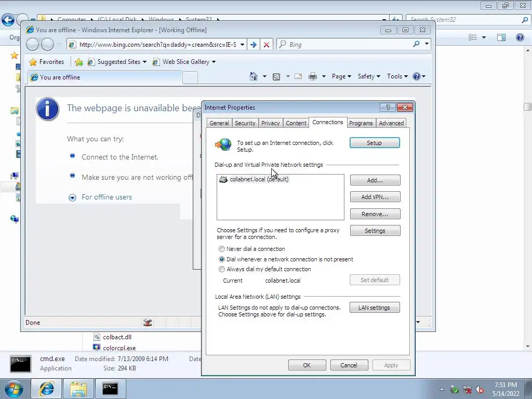Expand the Web Slice Gallery dropdown
This screenshot has width=532, height=399.
pos(214,62)
